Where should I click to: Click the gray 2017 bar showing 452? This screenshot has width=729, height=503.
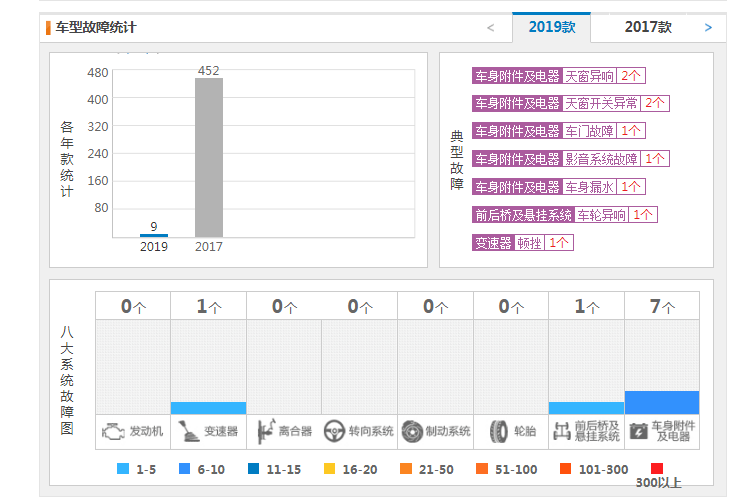(209, 158)
